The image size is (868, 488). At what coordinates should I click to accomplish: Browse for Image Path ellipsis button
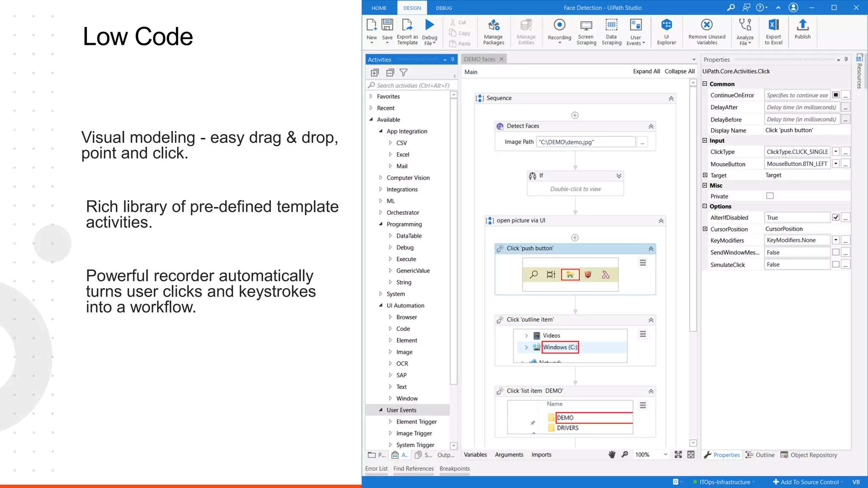pyautogui.click(x=642, y=142)
